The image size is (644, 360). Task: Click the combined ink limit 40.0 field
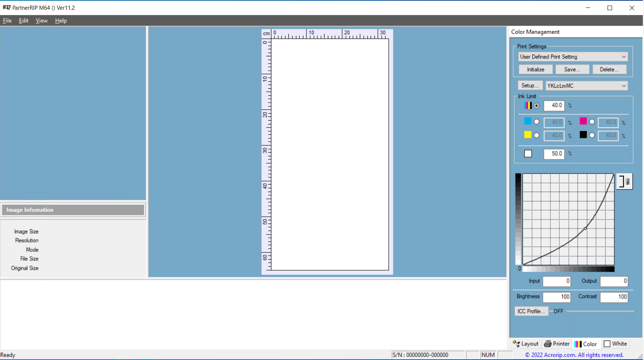(x=554, y=106)
